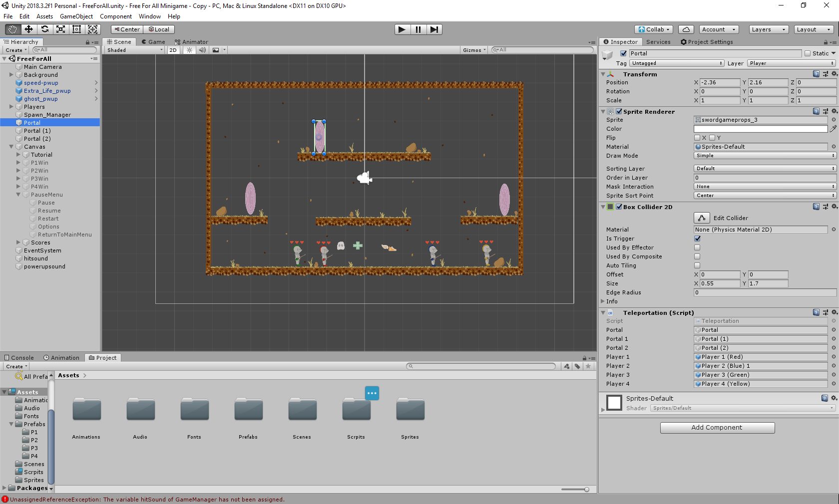This screenshot has height=504, width=839.
Task: Click the color eyedropper icon
Action: (x=833, y=129)
